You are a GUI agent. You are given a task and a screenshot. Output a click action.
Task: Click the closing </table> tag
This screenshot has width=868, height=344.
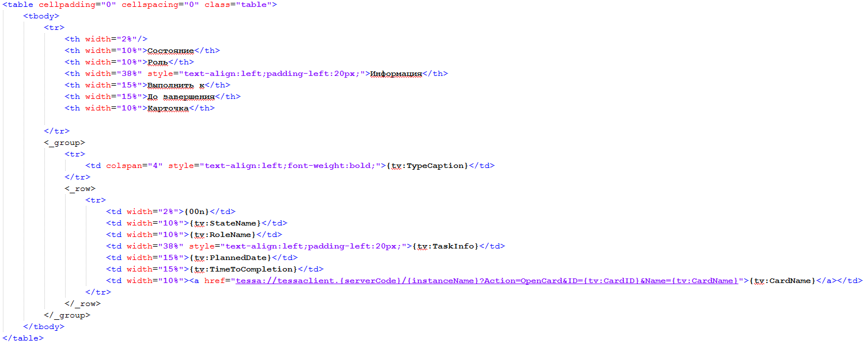(x=23, y=338)
